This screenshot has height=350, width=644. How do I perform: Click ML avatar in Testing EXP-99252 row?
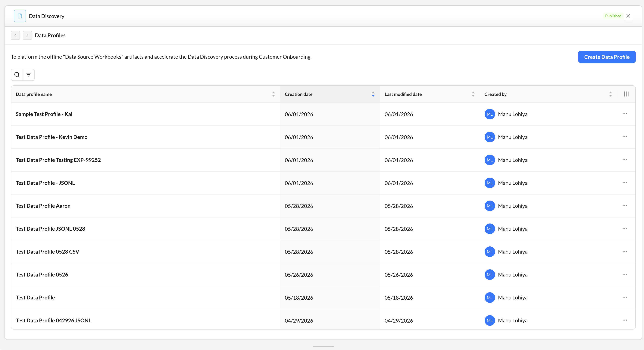point(490,160)
